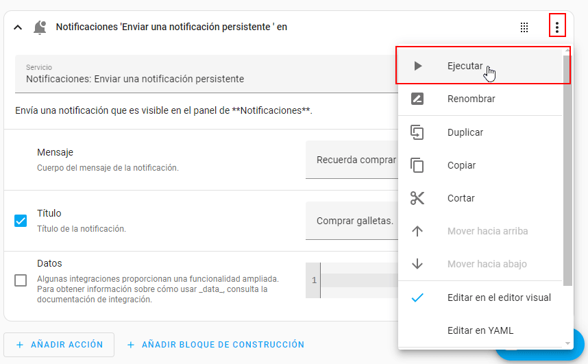Image resolution: width=588 pixels, height=364 pixels.
Task: Select Editar en YAML option
Action: pyautogui.click(x=480, y=330)
